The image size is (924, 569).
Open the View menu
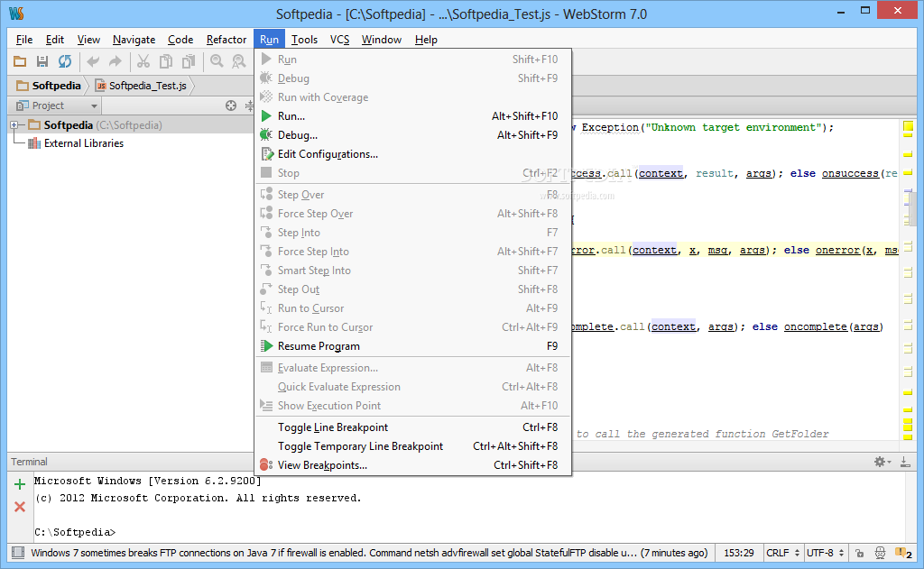pos(88,40)
